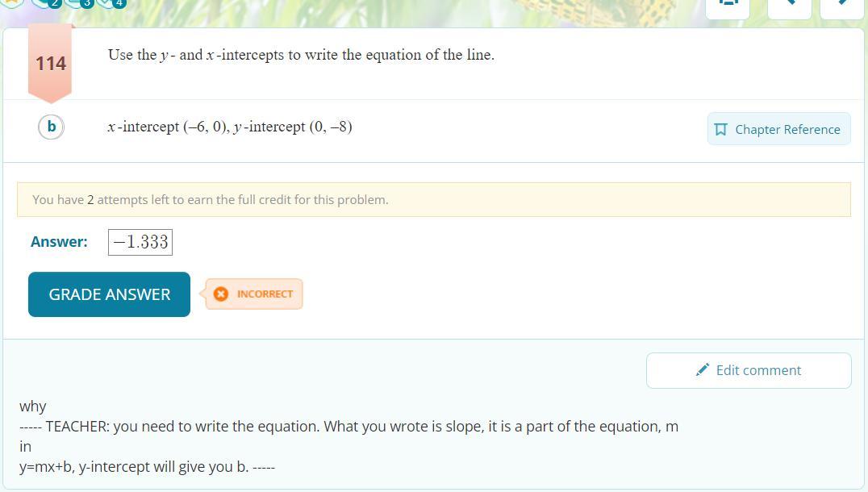The height and width of the screenshot is (492, 868).
Task: Click the badge numbered 2
Action: point(54,3)
